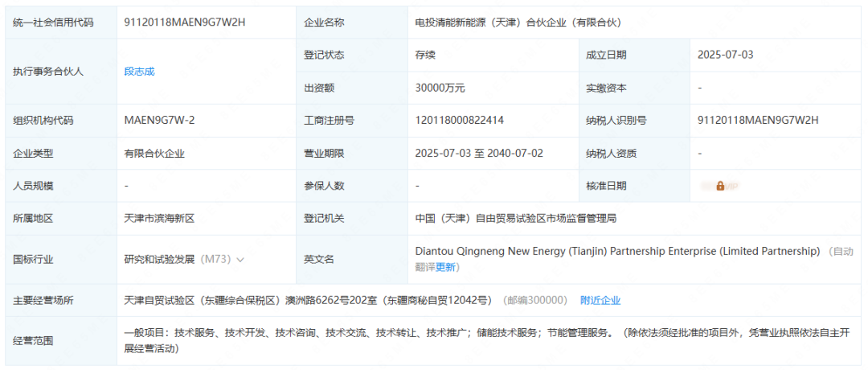Select the establishment date 2025-07-03
This screenshot has height=370, width=868.
(x=725, y=55)
